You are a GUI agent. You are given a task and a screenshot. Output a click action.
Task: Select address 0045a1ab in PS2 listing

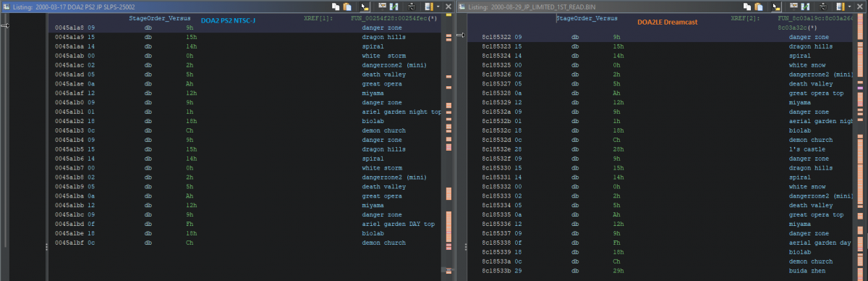click(69, 55)
